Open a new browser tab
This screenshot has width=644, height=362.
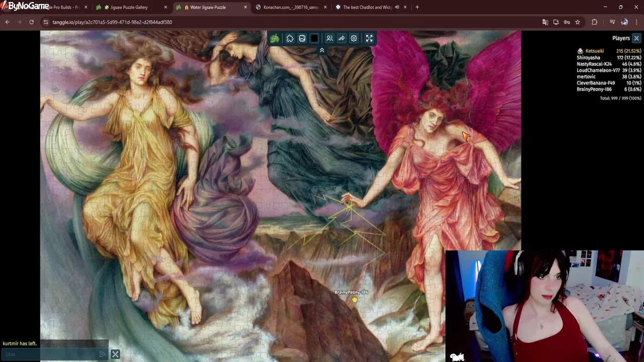click(417, 7)
